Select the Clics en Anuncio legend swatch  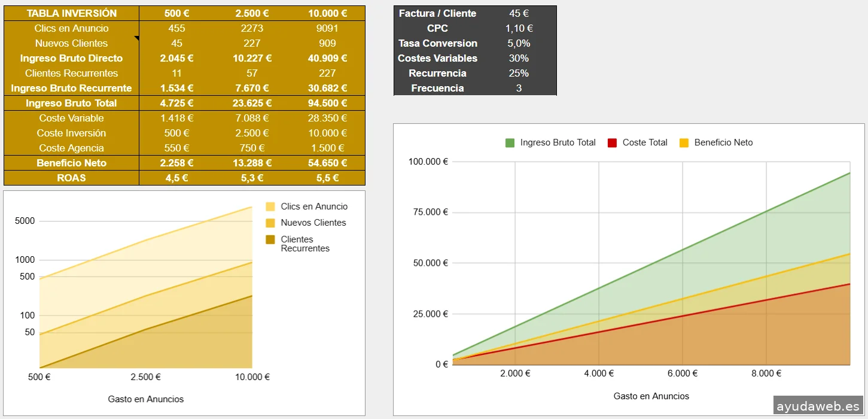tap(270, 207)
